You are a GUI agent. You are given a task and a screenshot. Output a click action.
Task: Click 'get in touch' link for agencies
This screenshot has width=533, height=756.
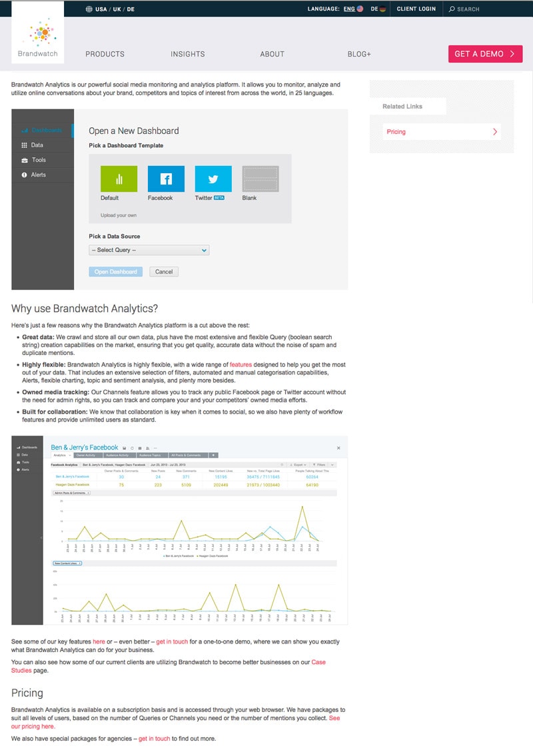click(x=155, y=739)
